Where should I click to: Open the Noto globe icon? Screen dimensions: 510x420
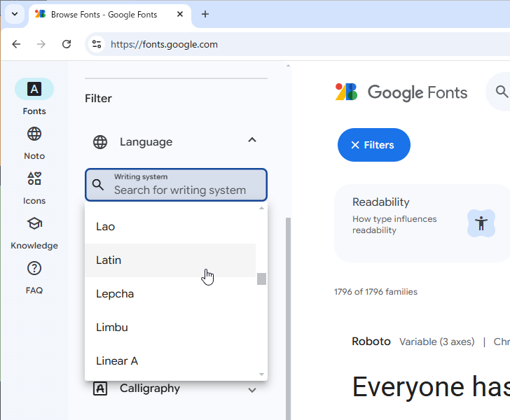tap(34, 134)
